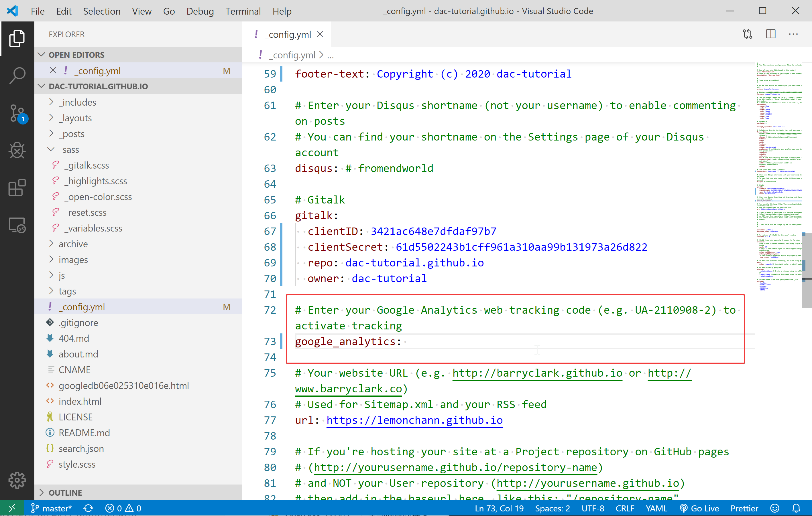Toggle split editor button in top right
This screenshot has height=516, width=812.
pos(770,34)
